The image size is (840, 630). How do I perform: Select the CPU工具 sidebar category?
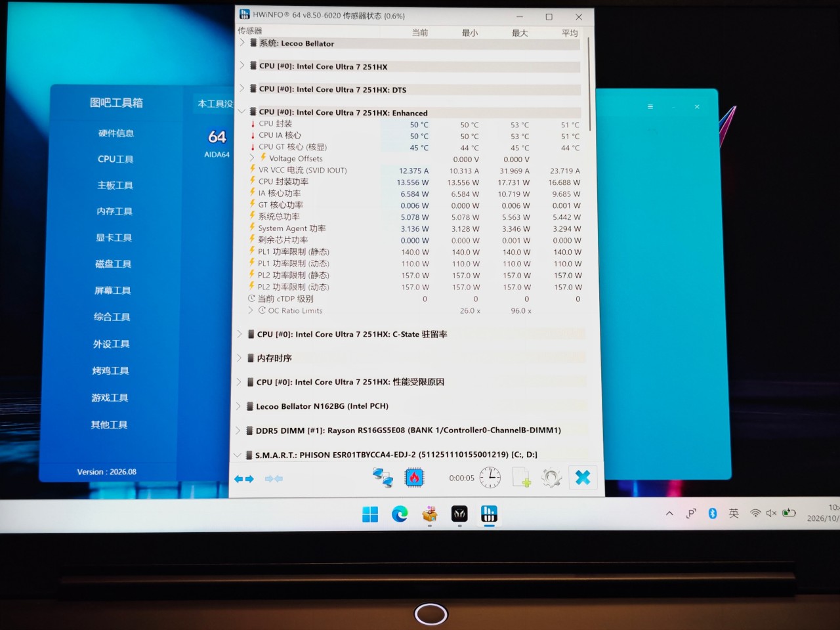115,159
